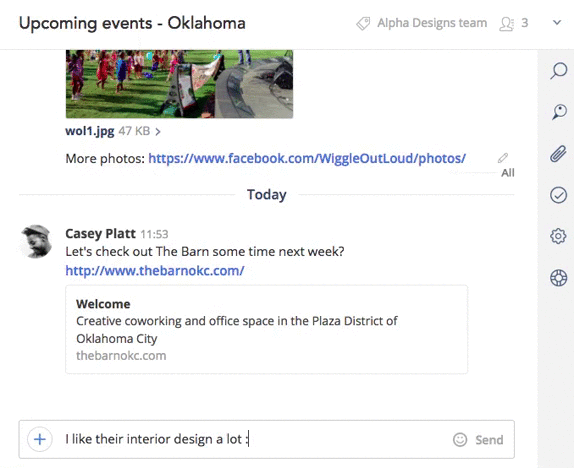
Task: Show the 3 members list
Action: (514, 23)
